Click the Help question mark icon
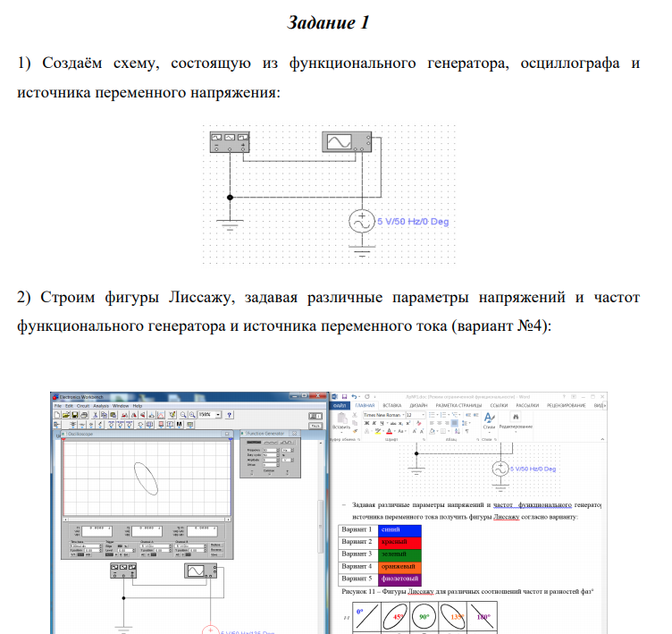 [230, 415]
